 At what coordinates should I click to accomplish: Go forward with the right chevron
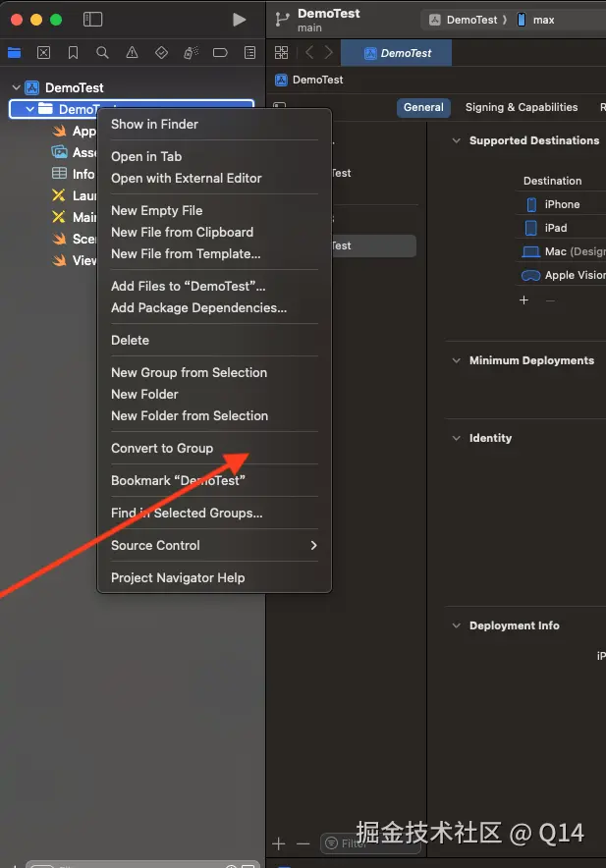click(x=328, y=53)
